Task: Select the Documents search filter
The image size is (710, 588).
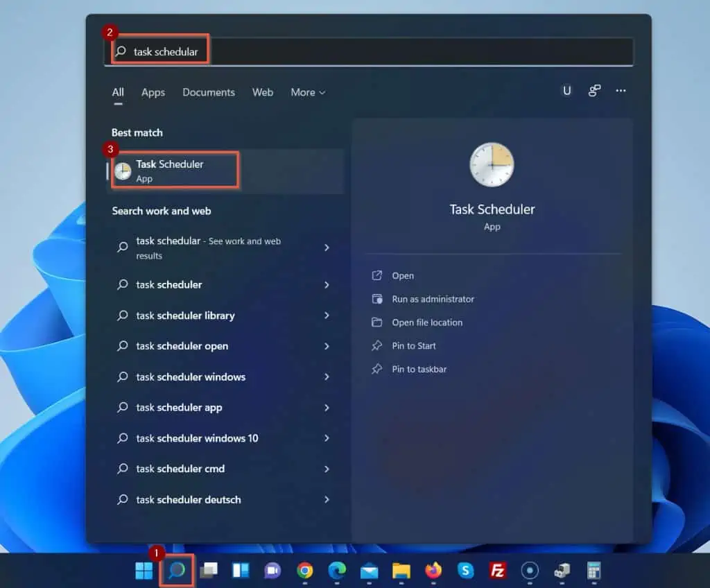Action: (x=209, y=92)
